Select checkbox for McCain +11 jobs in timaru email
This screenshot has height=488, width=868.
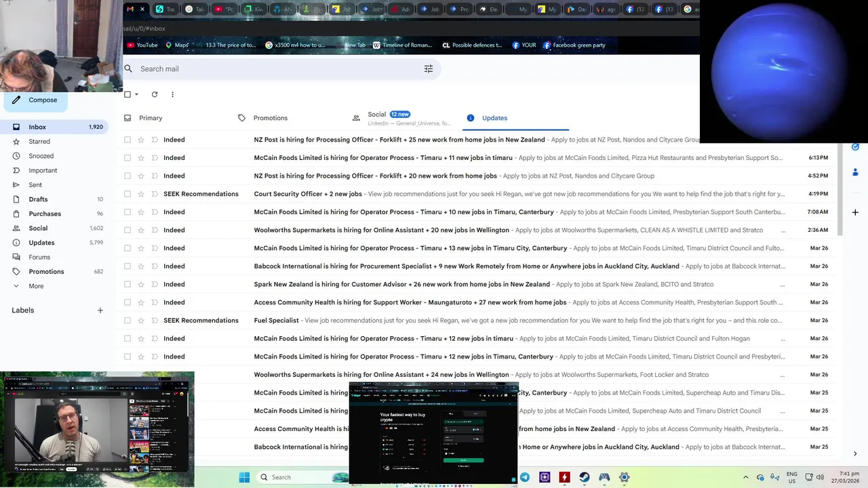(x=127, y=158)
